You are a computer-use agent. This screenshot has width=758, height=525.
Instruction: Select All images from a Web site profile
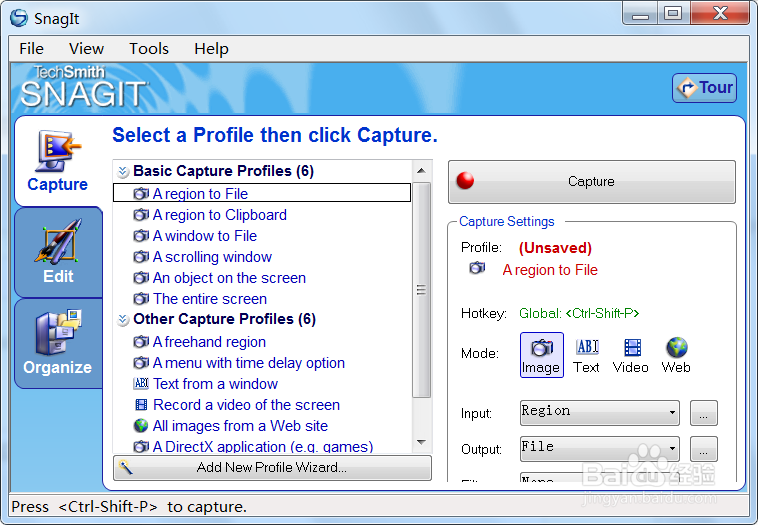point(240,426)
